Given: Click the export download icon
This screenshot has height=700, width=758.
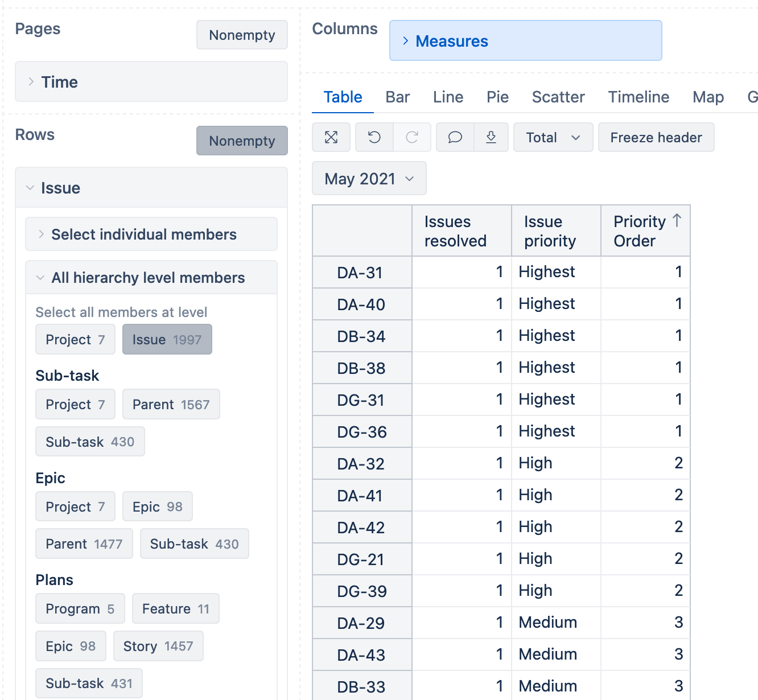Looking at the screenshot, I should pos(491,137).
